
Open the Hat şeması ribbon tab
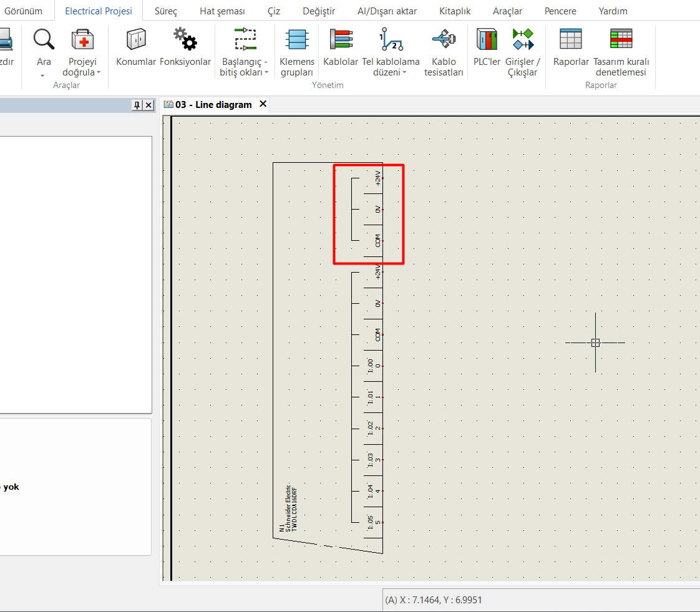[x=222, y=11]
